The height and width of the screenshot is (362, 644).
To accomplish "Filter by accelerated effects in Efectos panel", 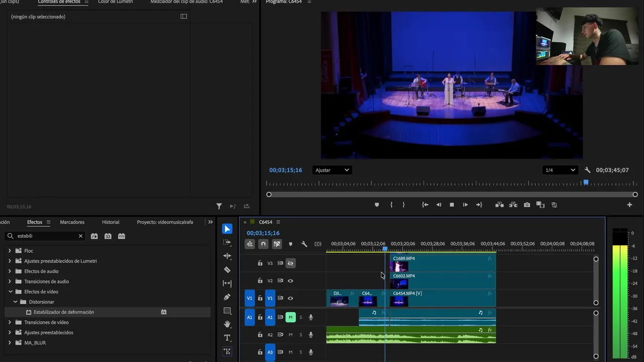I will point(94,236).
